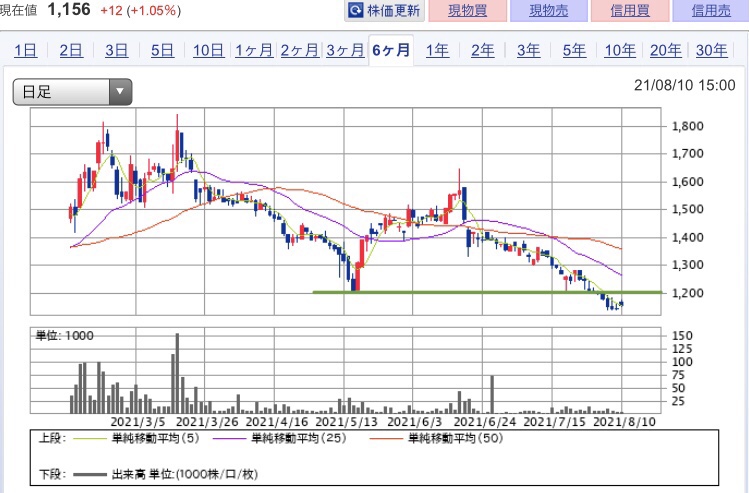The height and width of the screenshot is (493, 749).
Task: Click the 現物売 button
Action: click(548, 11)
